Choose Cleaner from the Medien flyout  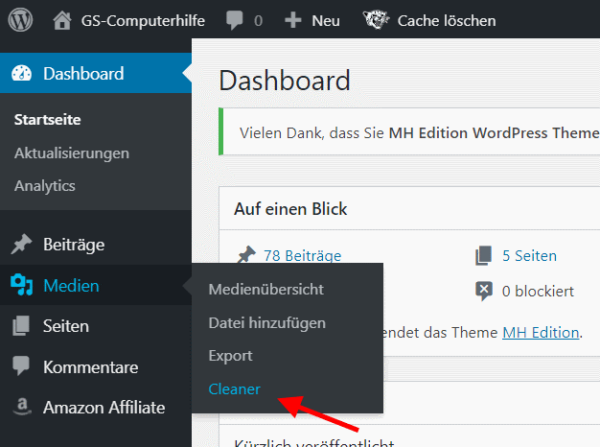pos(234,389)
